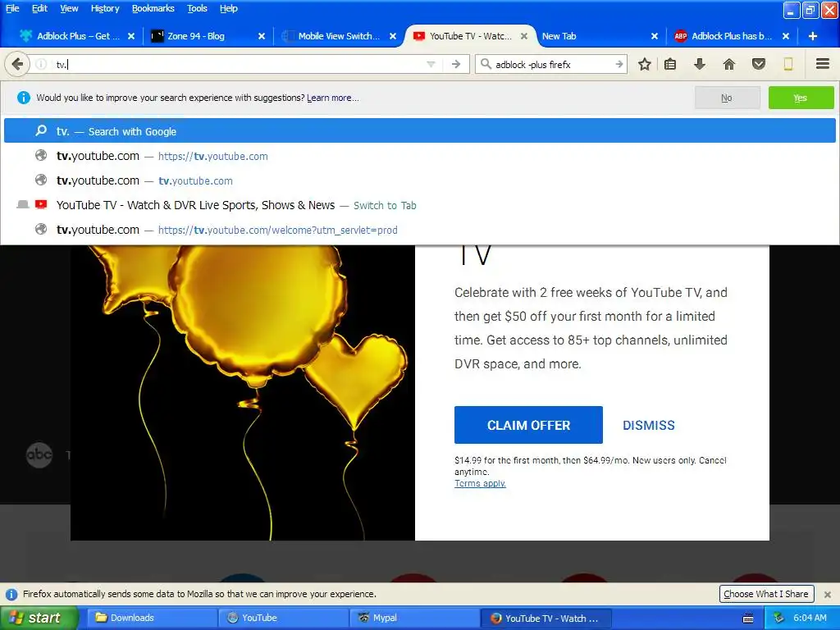Open the hamburger menu
Image resolution: width=840 pixels, height=630 pixels.
click(823, 64)
